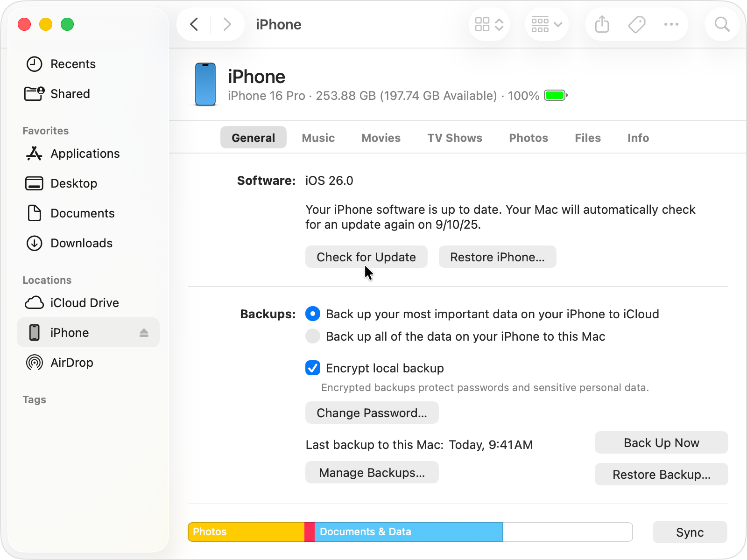Navigate back with the back arrow
The image size is (747, 560).
(194, 24)
